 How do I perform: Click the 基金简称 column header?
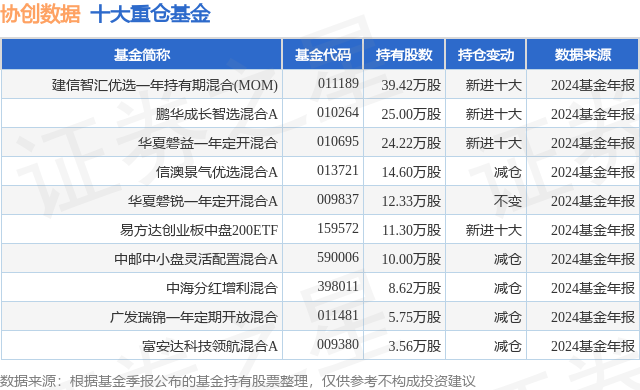pyautogui.click(x=142, y=55)
